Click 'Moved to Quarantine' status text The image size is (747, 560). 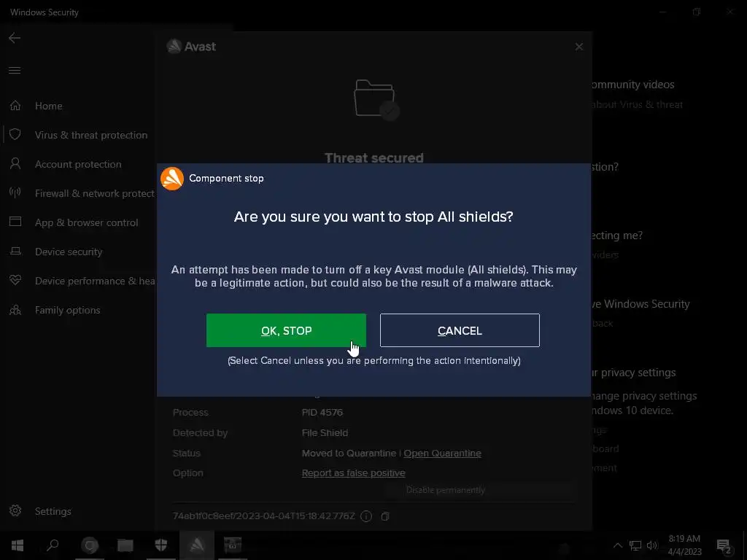point(349,453)
